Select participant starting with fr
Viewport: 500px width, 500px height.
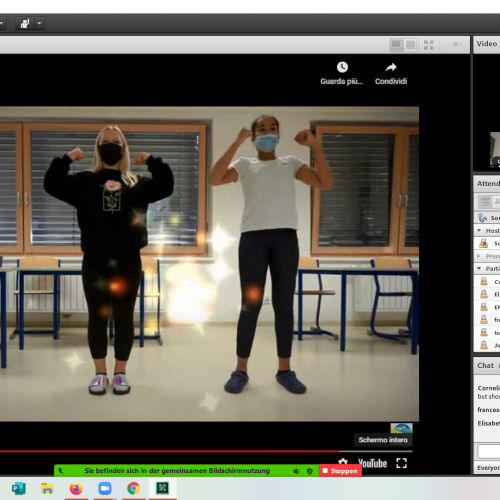(x=487, y=320)
